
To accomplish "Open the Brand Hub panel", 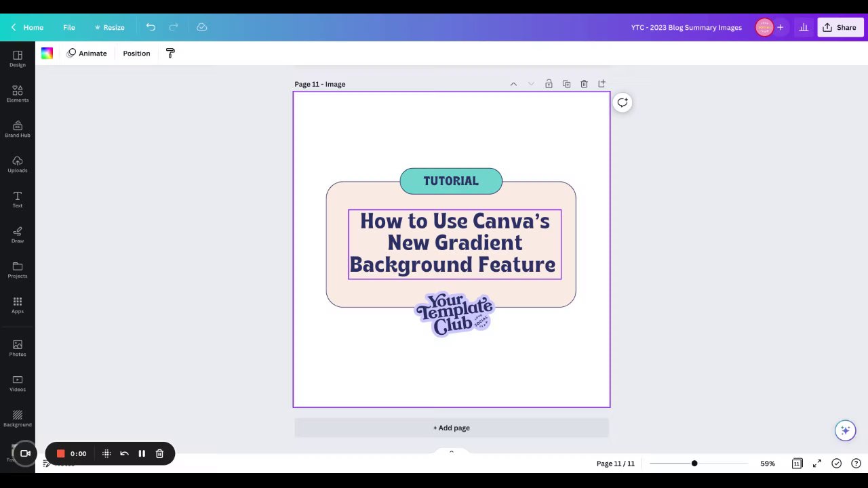I will click(18, 129).
